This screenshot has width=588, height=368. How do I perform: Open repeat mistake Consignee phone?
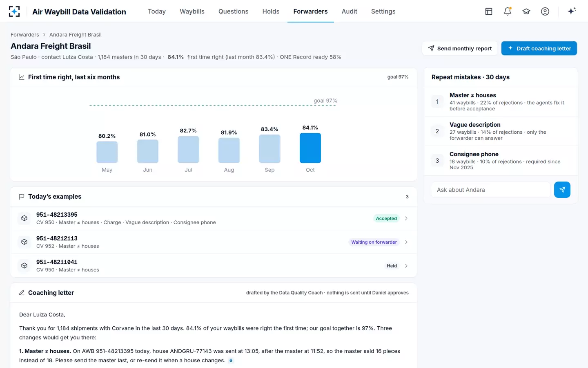point(501,161)
